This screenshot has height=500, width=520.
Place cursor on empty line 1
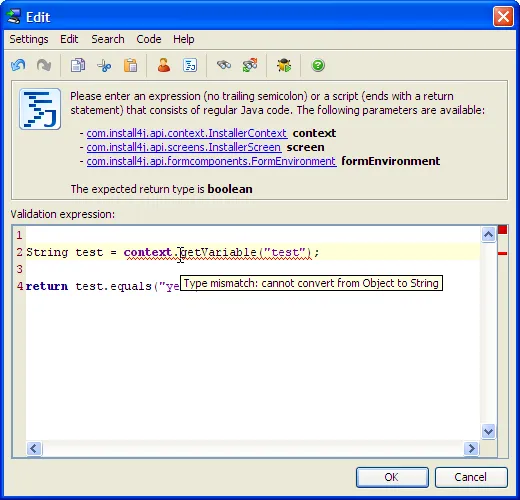[253, 235]
